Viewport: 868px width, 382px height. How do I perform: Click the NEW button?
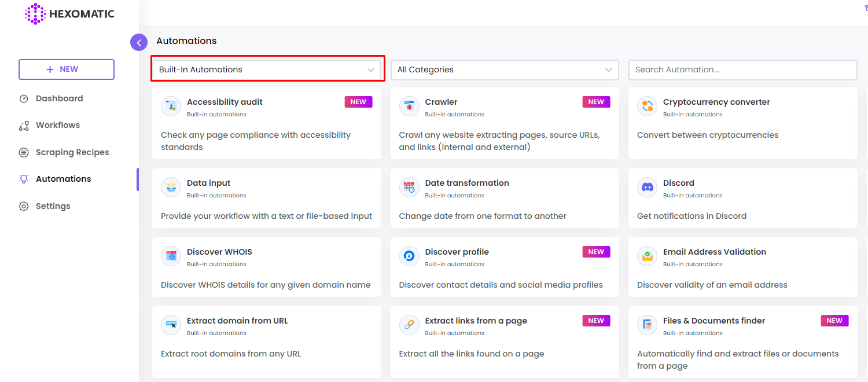67,69
